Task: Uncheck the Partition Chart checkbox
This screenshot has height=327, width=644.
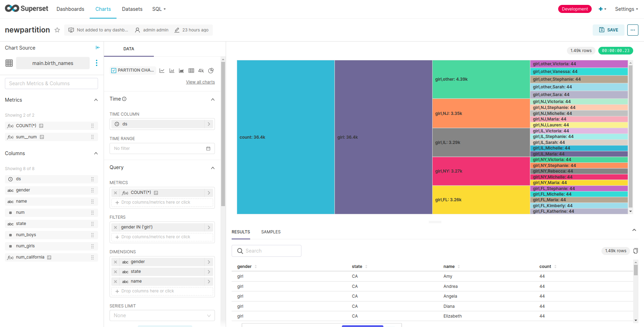Action: (113, 70)
